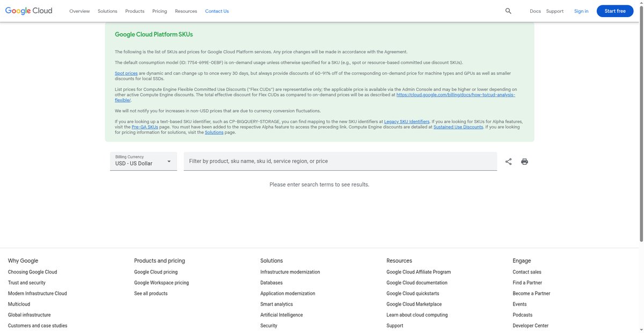Viewport: 644px width, 333px height.
Task: Open Trust and security footer link
Action: point(27,283)
